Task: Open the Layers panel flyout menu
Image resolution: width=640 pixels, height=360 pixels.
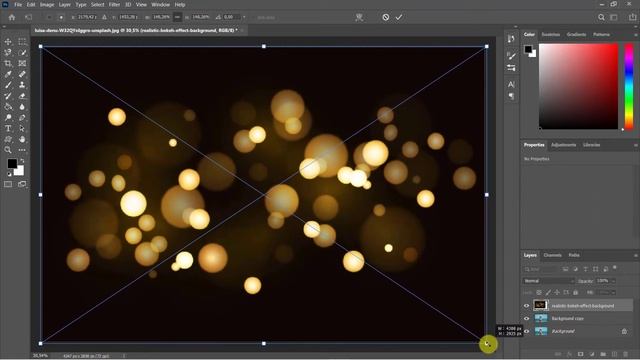Action: point(636,256)
